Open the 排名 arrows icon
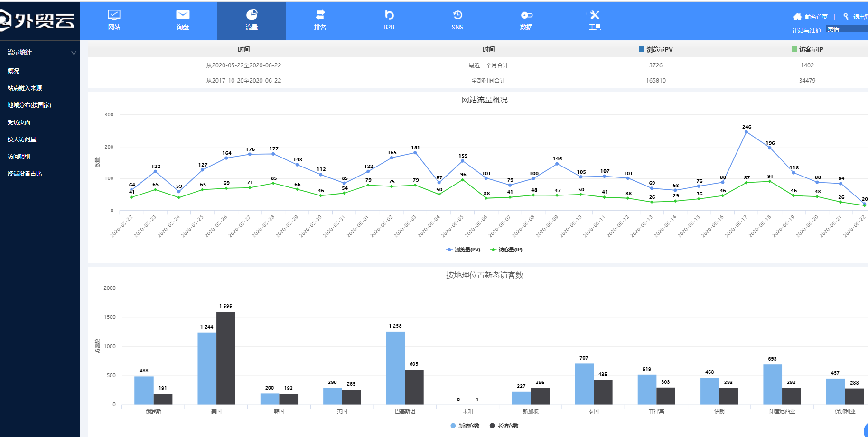 tap(320, 15)
